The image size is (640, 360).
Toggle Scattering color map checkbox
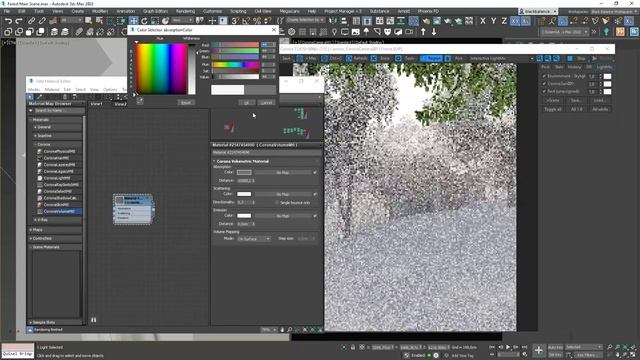click(x=315, y=194)
